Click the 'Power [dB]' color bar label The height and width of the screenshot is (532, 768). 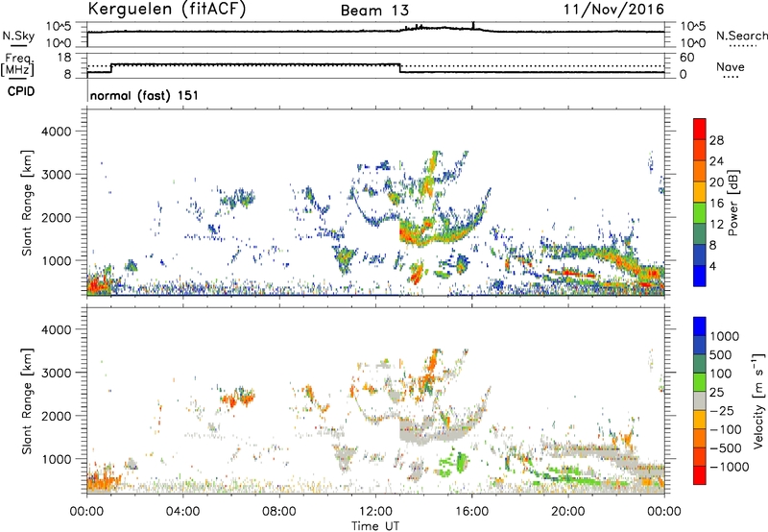click(733, 203)
